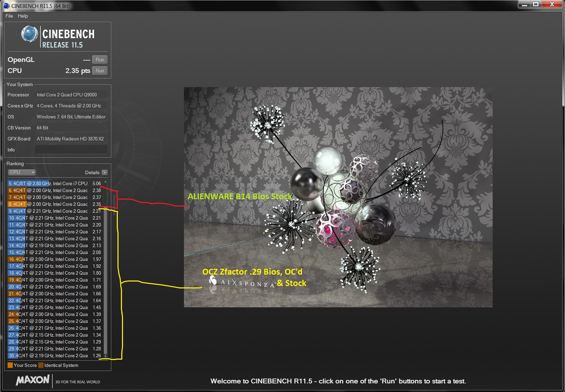The height and width of the screenshot is (392, 565).
Task: Click the Cores x GHz value field
Action: click(71, 106)
